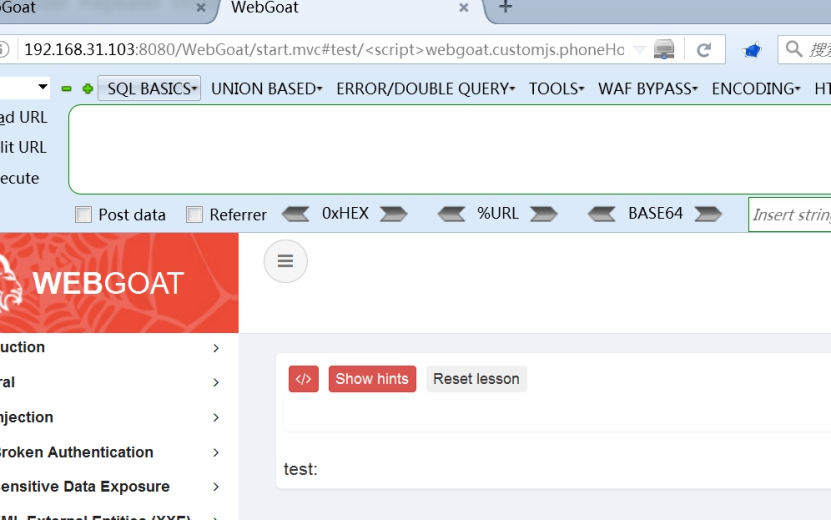Open a new browser tab with plus

click(x=506, y=7)
